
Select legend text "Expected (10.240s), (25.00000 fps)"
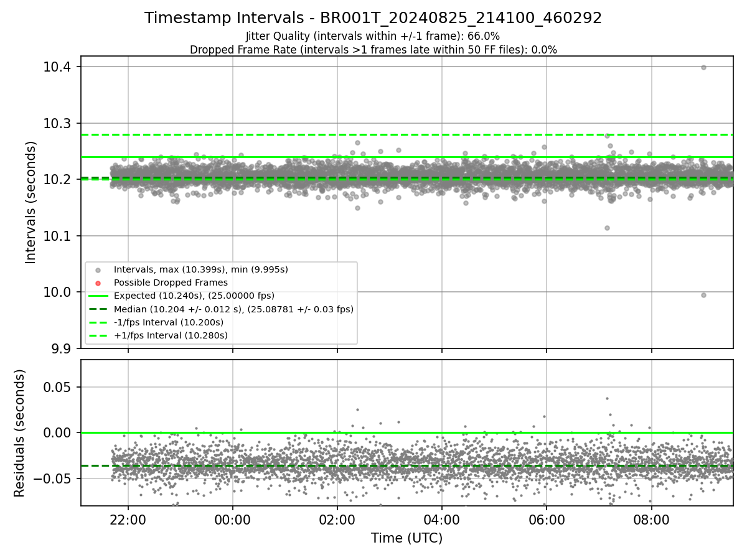pyautogui.click(x=194, y=296)
